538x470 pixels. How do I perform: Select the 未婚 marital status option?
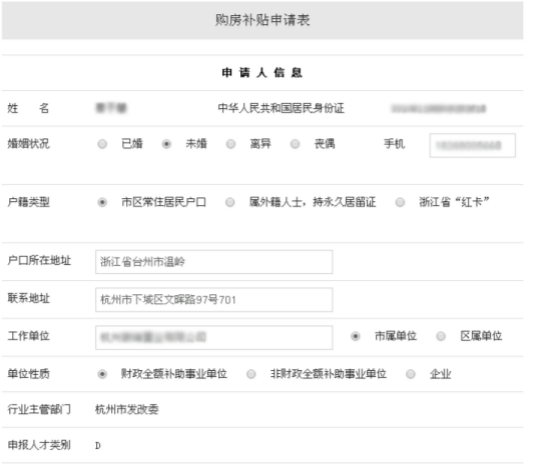[x=166, y=144]
